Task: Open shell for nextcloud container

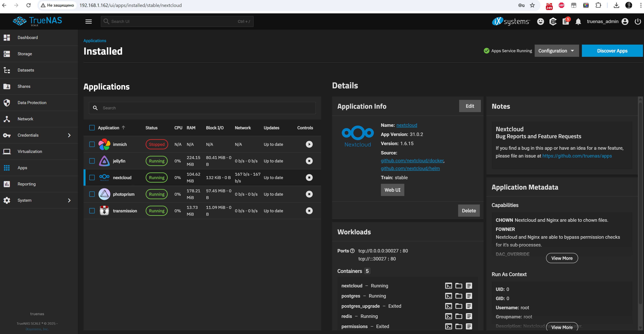Action: [448, 286]
